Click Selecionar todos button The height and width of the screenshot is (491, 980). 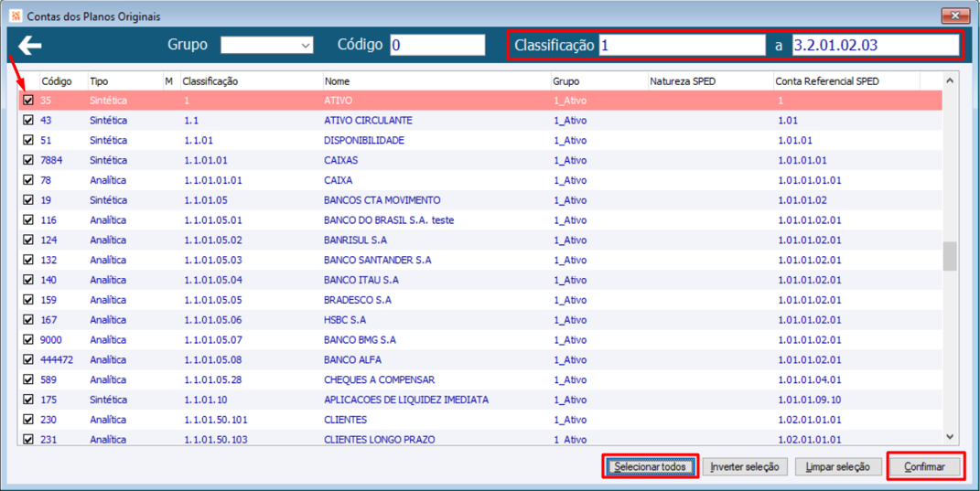[650, 466]
